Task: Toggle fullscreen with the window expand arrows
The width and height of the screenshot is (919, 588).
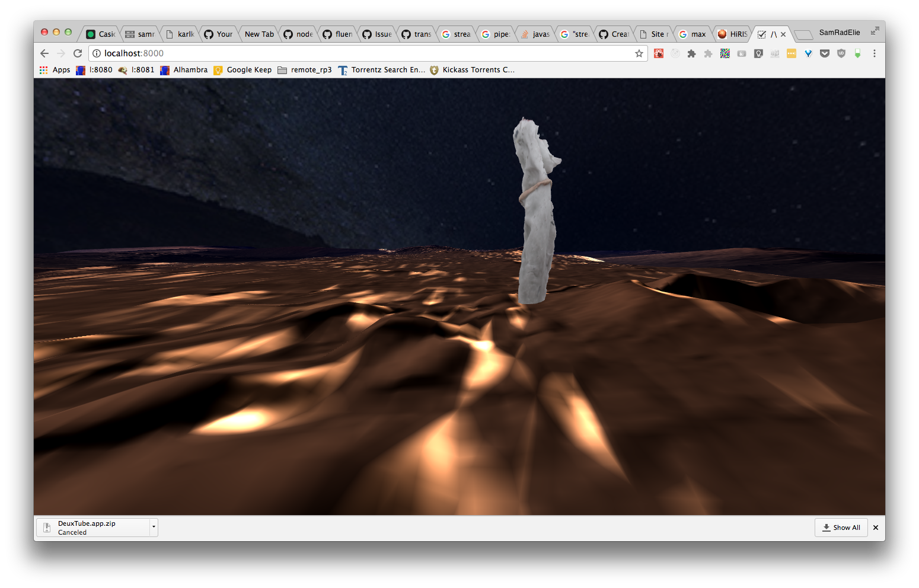Action: pos(875,31)
